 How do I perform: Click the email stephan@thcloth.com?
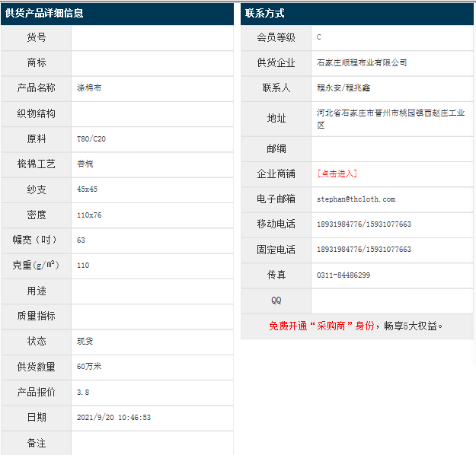coord(356,199)
